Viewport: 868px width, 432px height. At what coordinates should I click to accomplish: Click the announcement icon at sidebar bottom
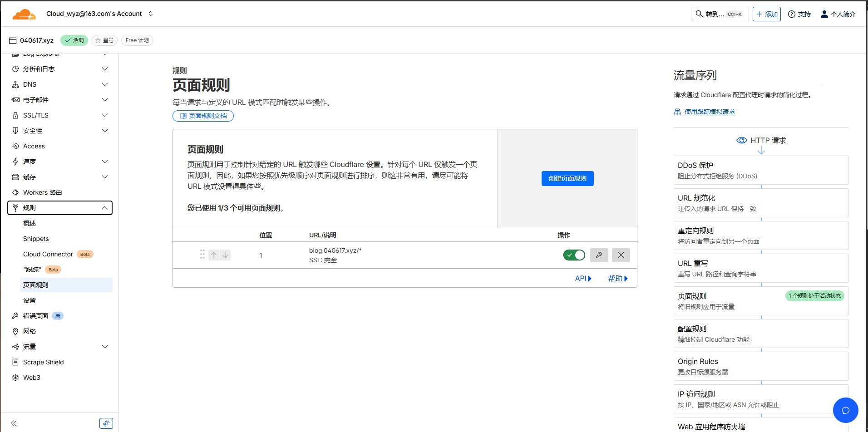(x=106, y=422)
